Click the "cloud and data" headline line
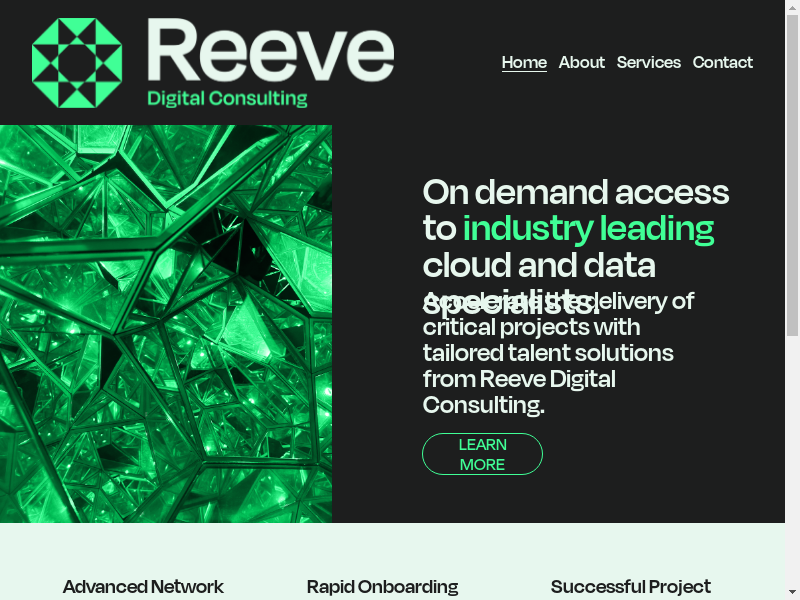 [539, 265]
